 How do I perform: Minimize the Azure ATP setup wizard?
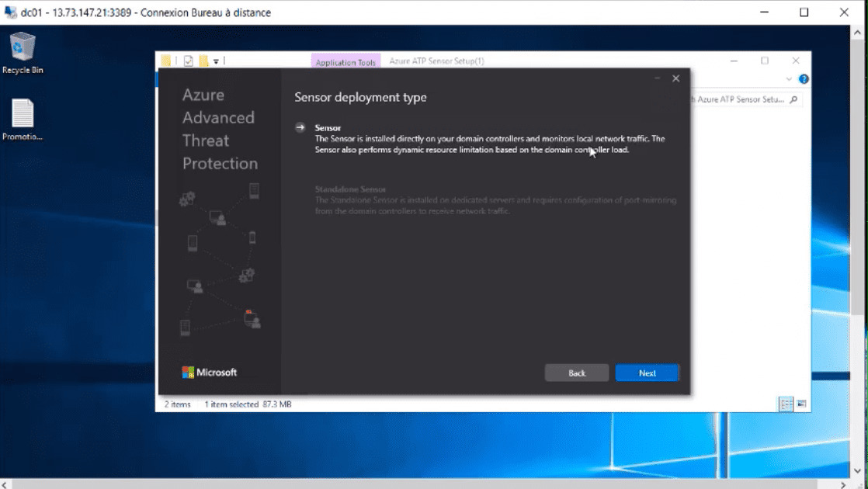coord(657,78)
